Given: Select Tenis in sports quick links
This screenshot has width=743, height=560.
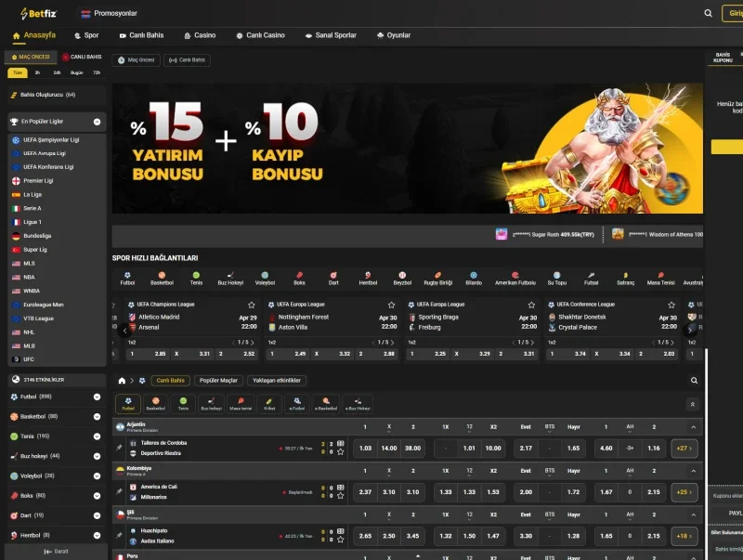Looking at the screenshot, I should tap(196, 279).
